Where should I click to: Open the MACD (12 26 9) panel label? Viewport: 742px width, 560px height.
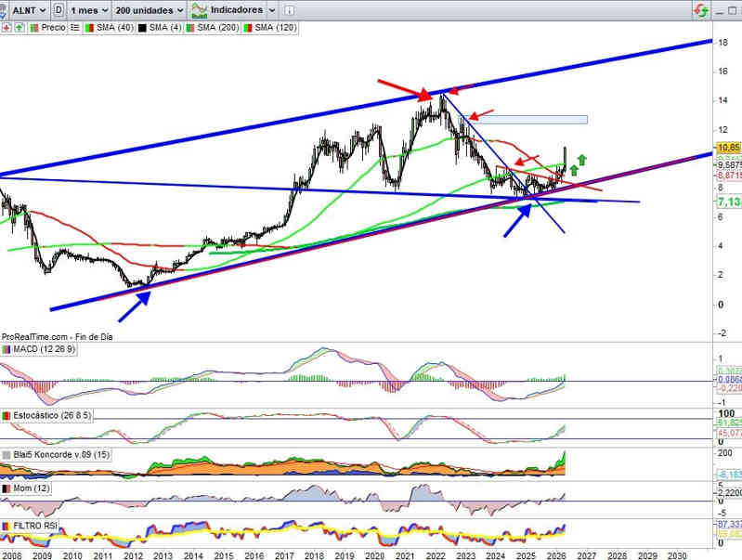coord(45,349)
